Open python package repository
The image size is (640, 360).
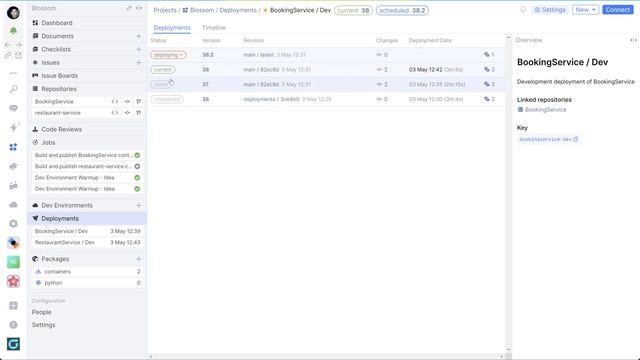[87, 283]
